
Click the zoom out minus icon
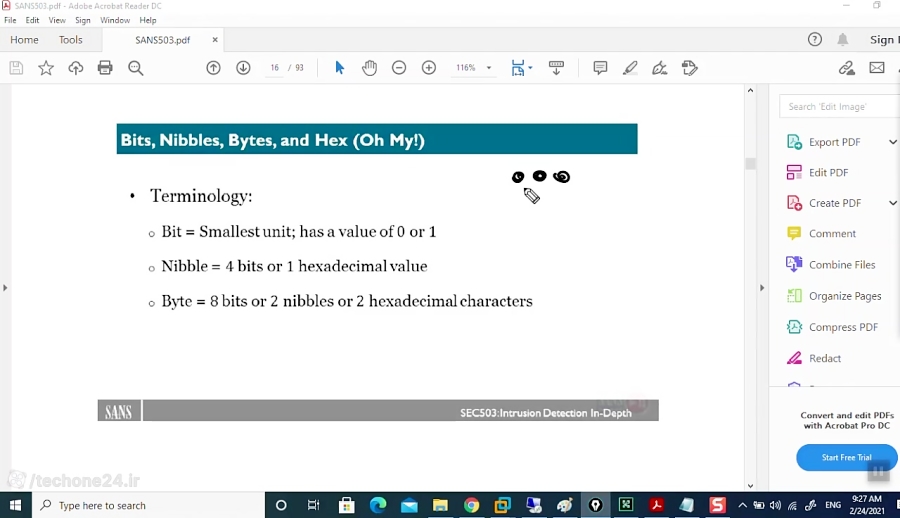pos(399,68)
